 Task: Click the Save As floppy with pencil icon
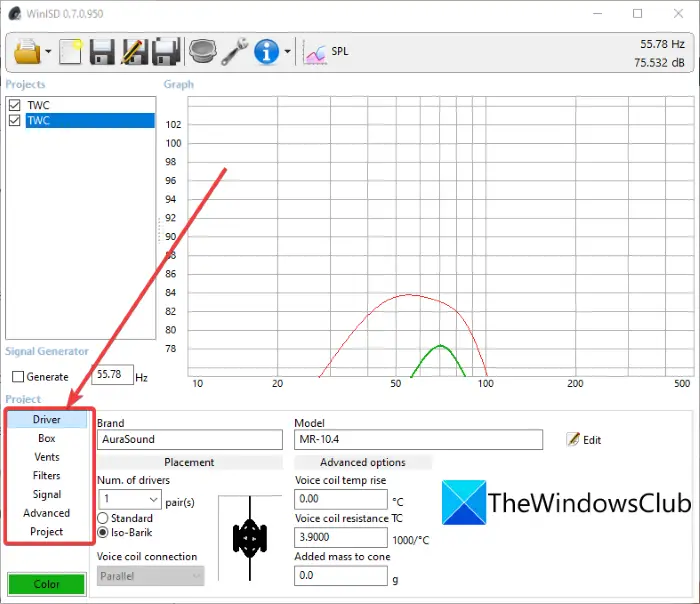pos(134,52)
